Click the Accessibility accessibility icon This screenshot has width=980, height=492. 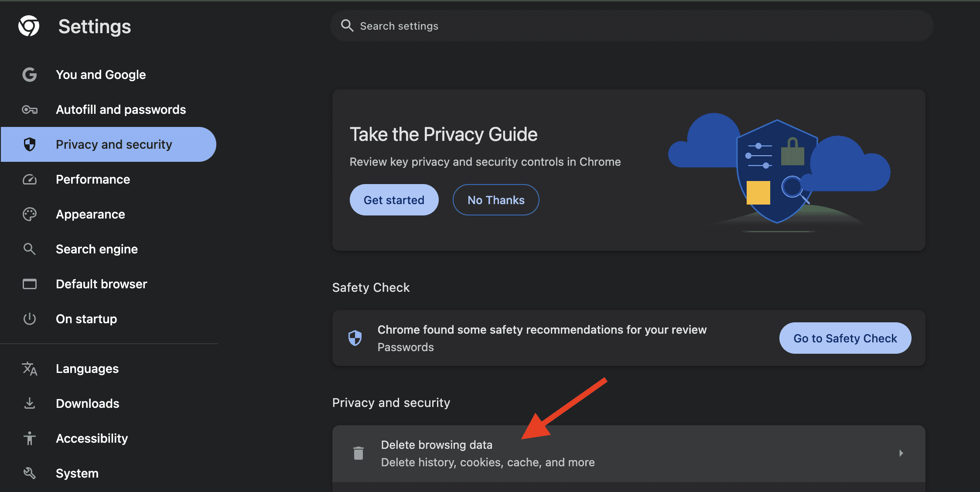click(x=30, y=438)
